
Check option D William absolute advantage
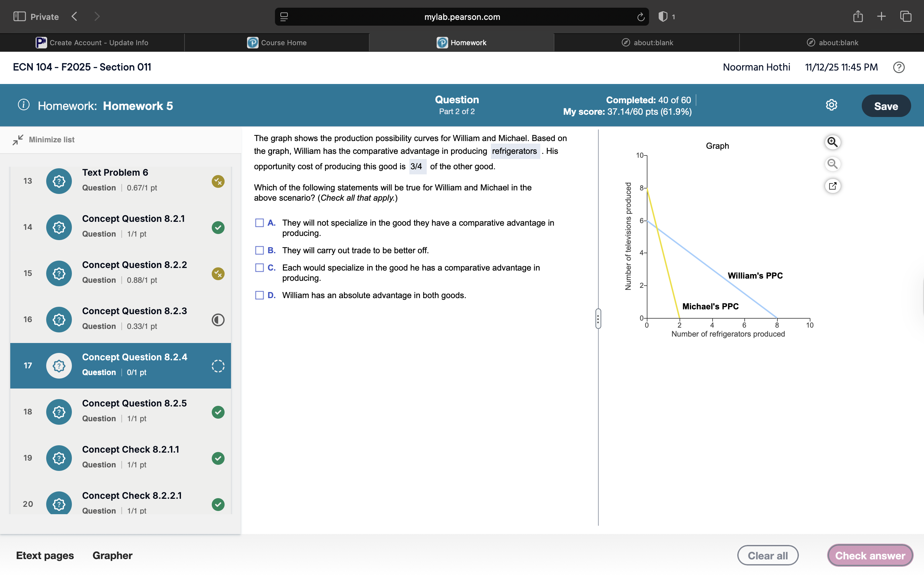pos(259,295)
